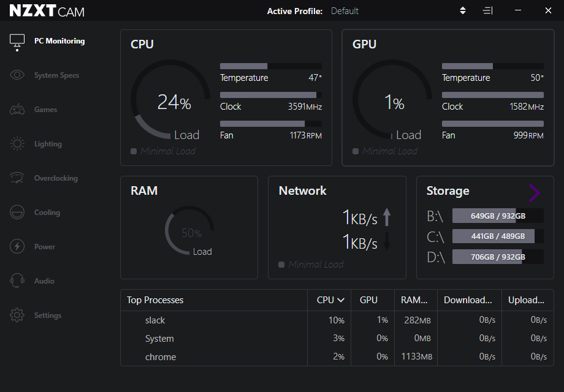Toggle Minimal Load mode for GPU

pyautogui.click(x=354, y=151)
